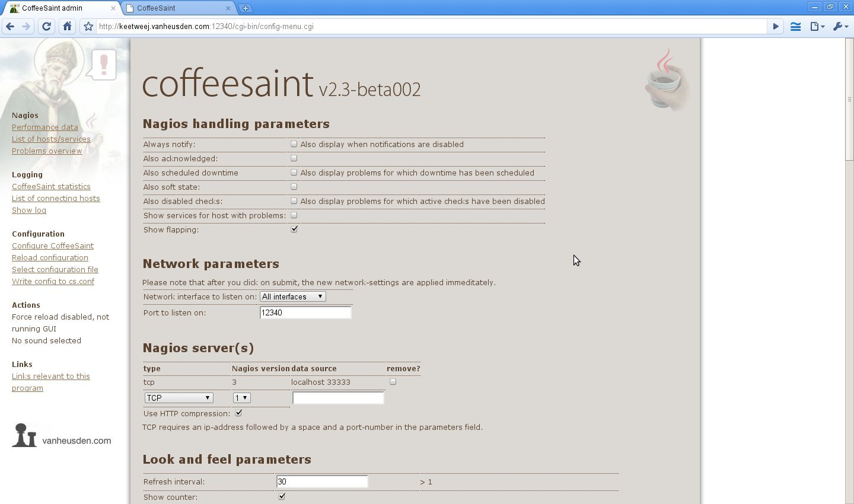Click the 'Network parameters' heading
854x504 pixels.
click(x=211, y=264)
